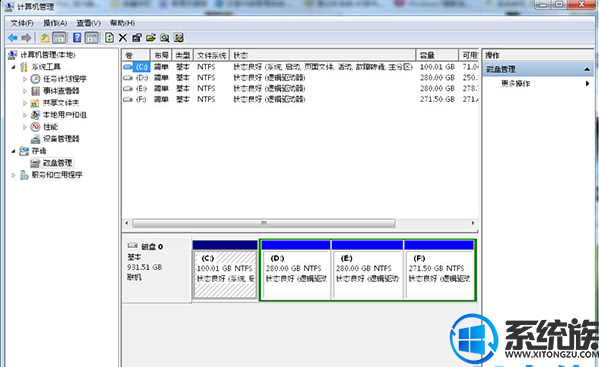The height and width of the screenshot is (367, 599).
Task: Open the 更多操作 submenu arrow
Action: pos(588,83)
